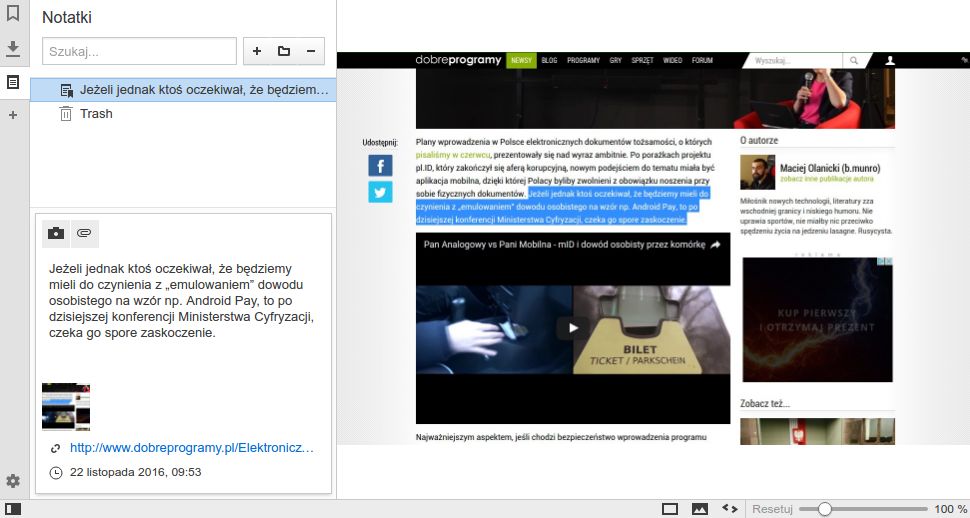This screenshot has height=518, width=970.
Task: Click the author's avatar photo
Action: (757, 172)
